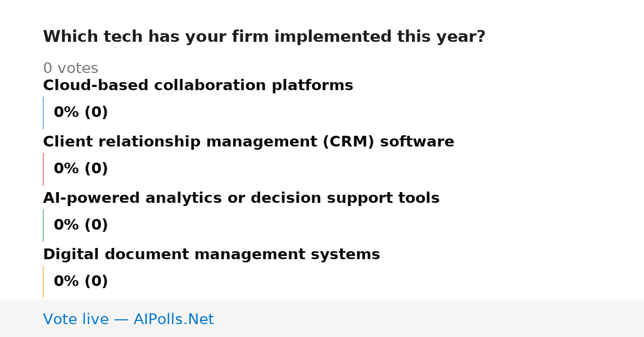This screenshot has height=337, width=644.
Task: Click the 0% (0) result for CRM software
Action: (x=81, y=169)
